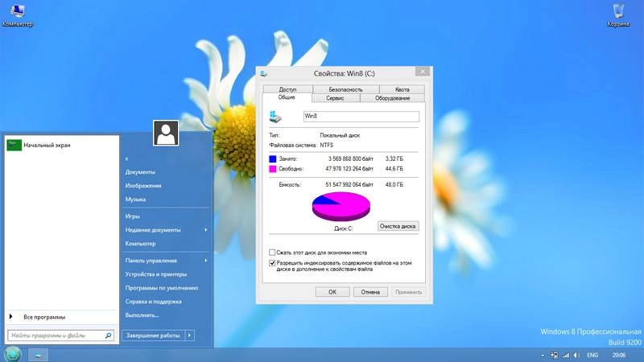Open Игры in Start menu
Viewport: 644px width, 362px height.
pyautogui.click(x=132, y=216)
